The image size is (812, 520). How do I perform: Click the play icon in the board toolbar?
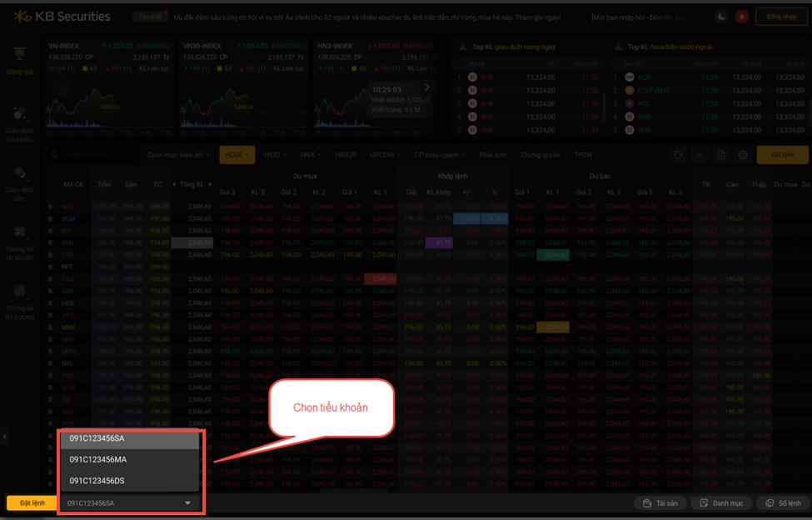click(x=678, y=155)
